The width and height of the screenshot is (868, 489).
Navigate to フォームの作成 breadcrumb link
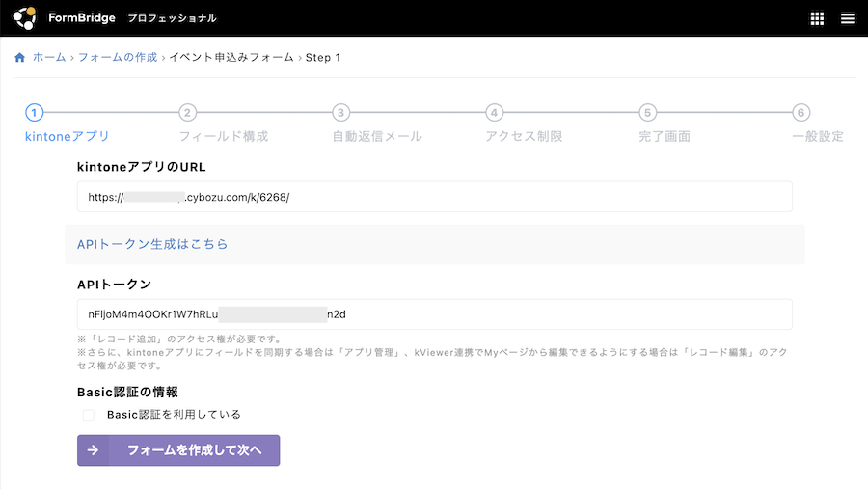coord(117,58)
